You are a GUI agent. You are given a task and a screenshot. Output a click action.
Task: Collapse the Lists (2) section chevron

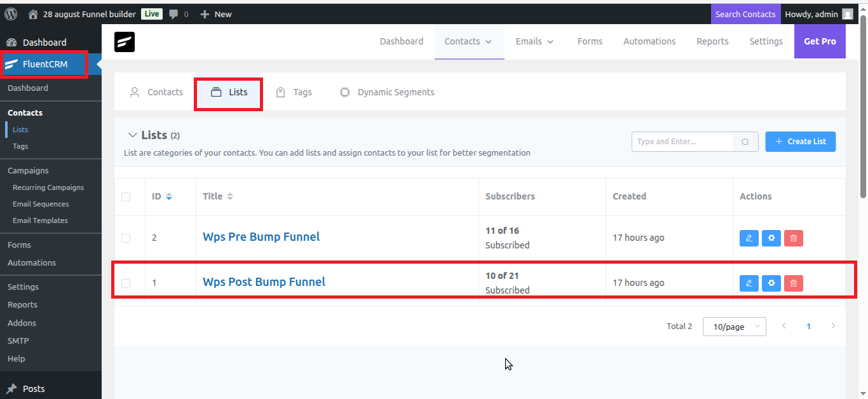133,135
